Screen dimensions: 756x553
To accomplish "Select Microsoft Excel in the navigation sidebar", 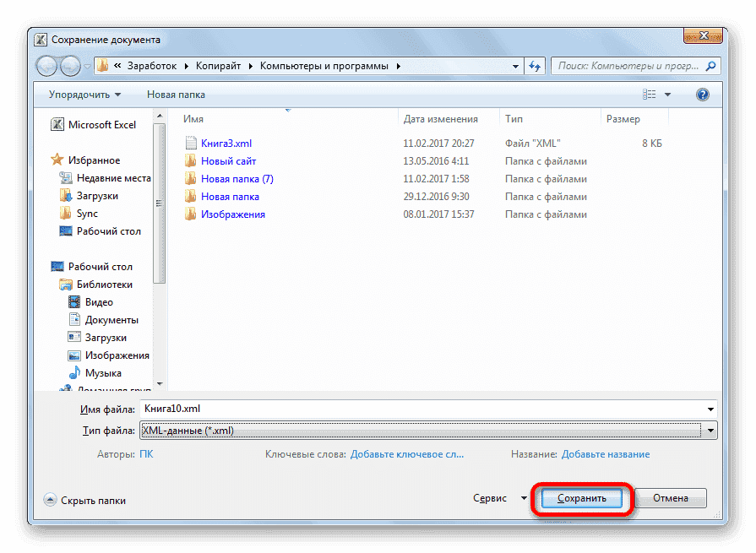I will tap(101, 124).
